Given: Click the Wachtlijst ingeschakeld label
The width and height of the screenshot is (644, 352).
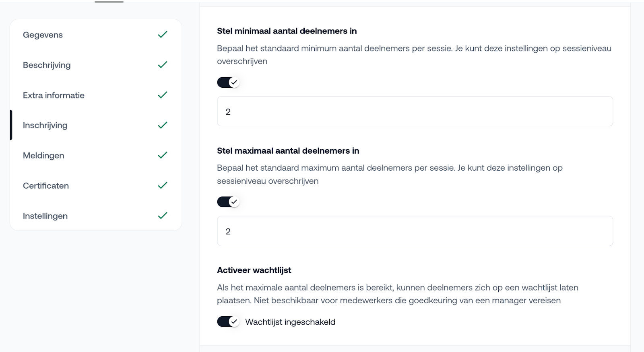Looking at the screenshot, I should point(290,322).
